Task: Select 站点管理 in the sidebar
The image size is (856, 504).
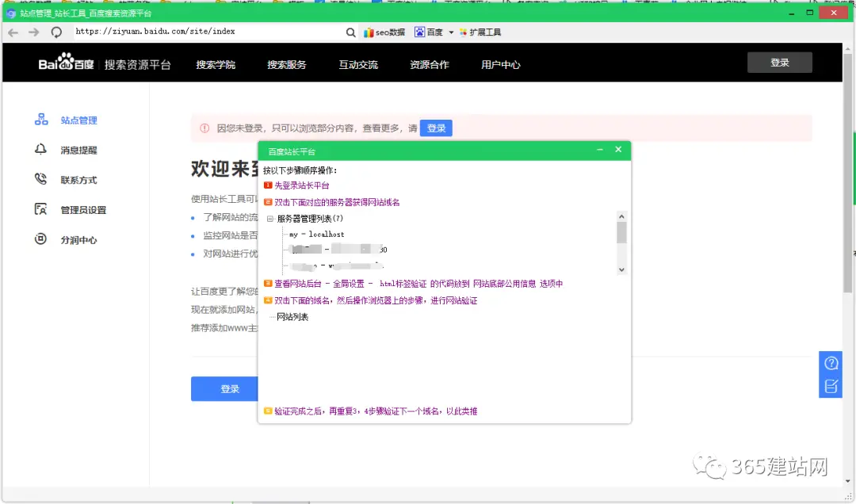Action: pos(78,120)
